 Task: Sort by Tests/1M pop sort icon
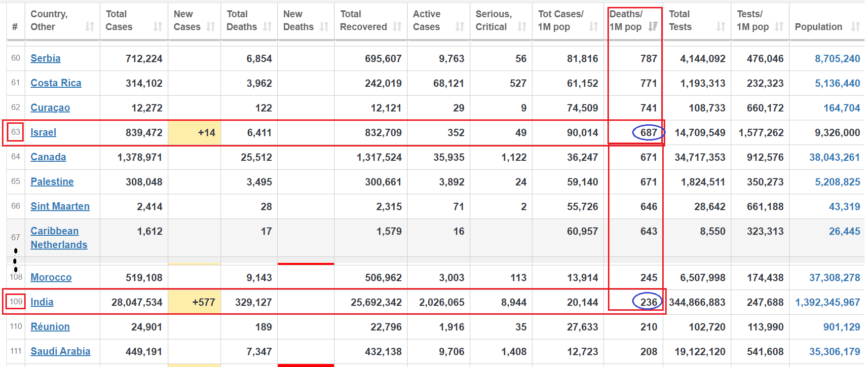pos(779,27)
